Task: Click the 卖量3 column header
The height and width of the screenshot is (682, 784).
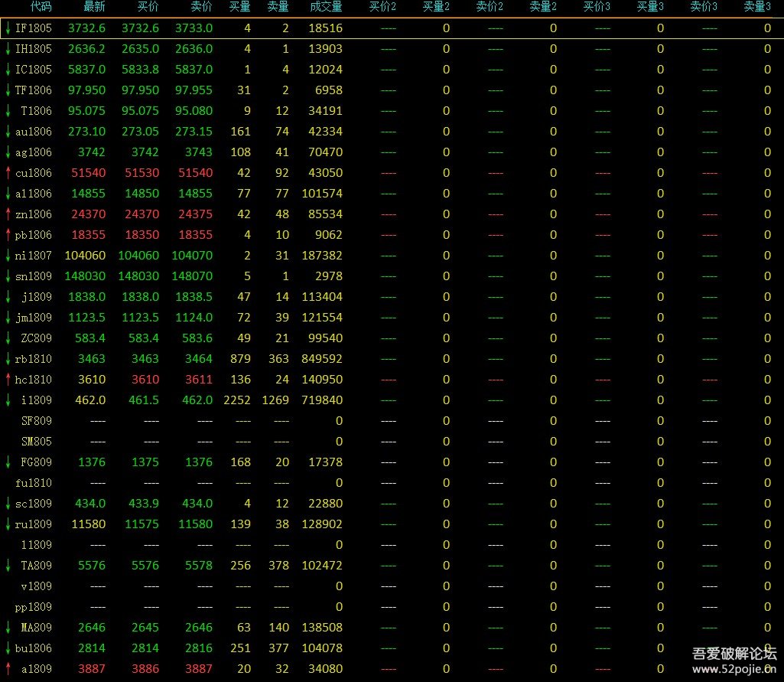Action: point(757,7)
